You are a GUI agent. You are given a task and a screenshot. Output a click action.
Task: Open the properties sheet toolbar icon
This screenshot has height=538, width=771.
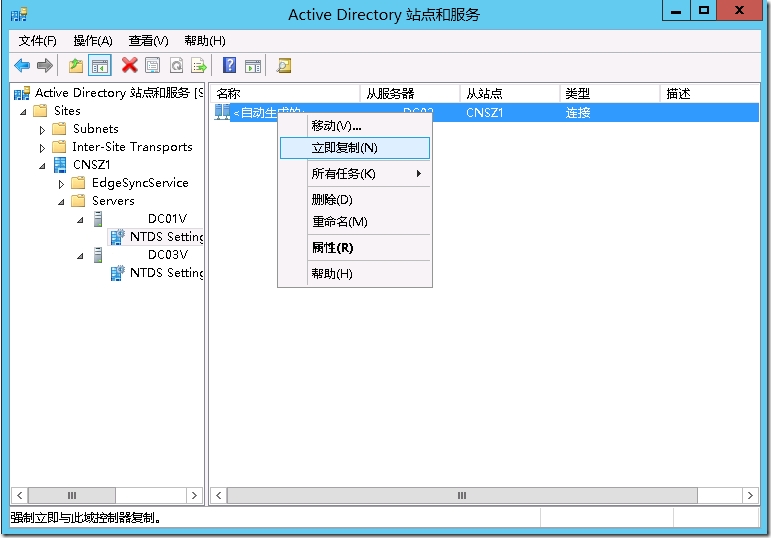click(x=152, y=65)
